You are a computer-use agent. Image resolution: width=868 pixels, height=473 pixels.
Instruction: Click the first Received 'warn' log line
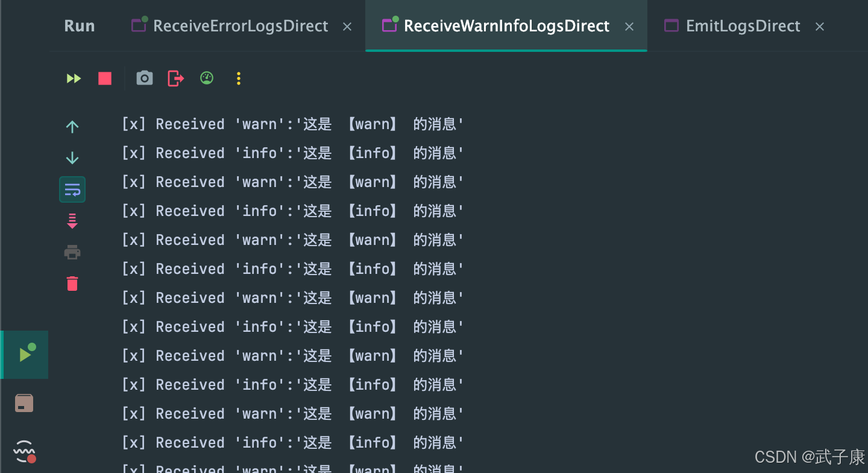coord(292,124)
